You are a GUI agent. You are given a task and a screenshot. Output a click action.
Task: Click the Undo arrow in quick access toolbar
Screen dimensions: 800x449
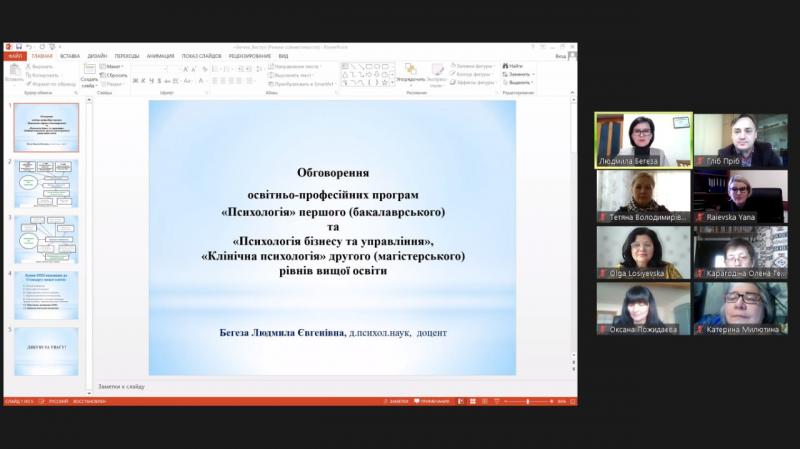(28, 47)
